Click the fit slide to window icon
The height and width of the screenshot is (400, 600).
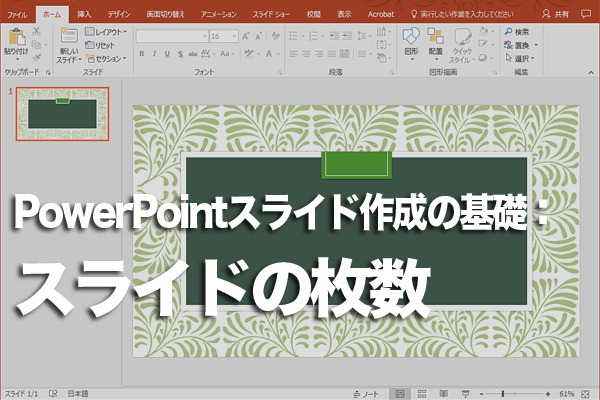coord(585,394)
